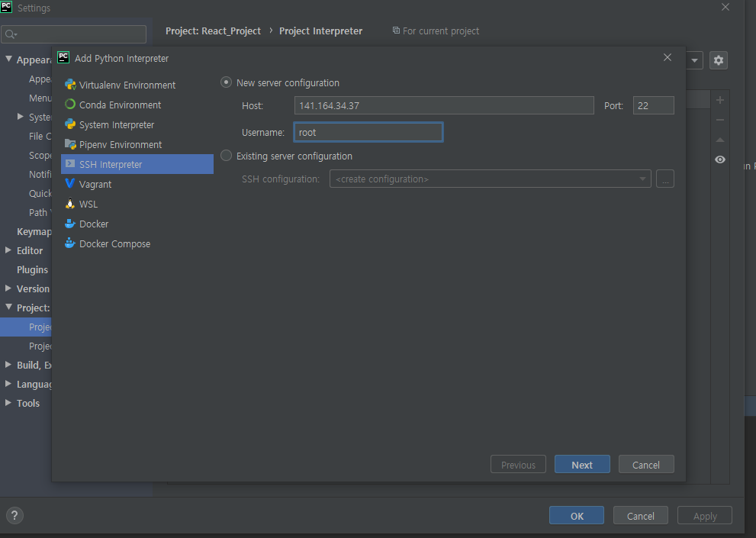Select Conda Environment option
This screenshot has height=538, width=756.
pyautogui.click(x=137, y=105)
